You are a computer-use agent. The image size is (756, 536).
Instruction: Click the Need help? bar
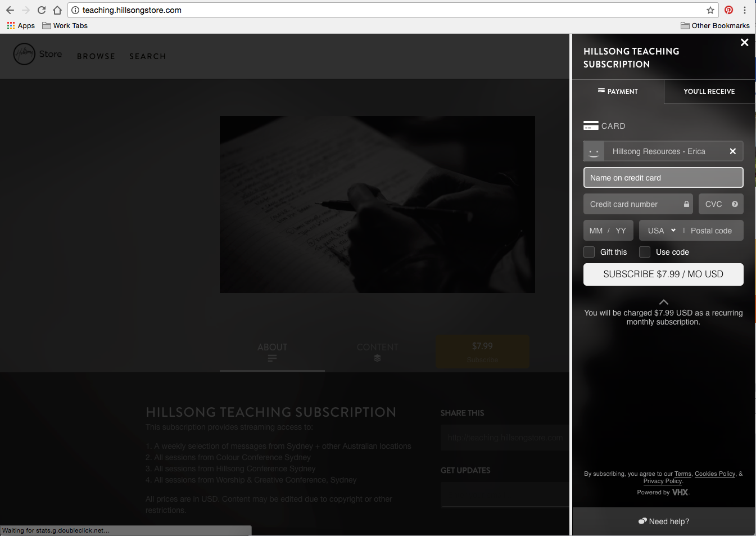663,521
